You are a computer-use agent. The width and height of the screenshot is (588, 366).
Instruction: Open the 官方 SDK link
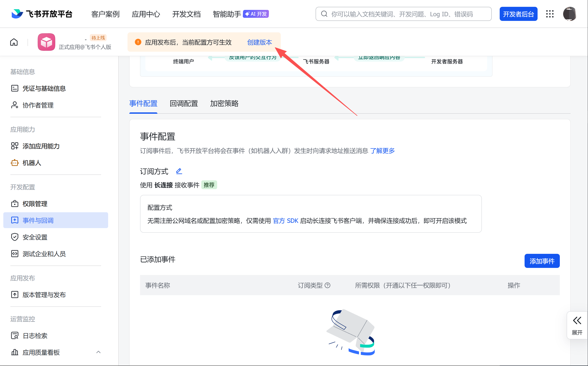point(286,221)
